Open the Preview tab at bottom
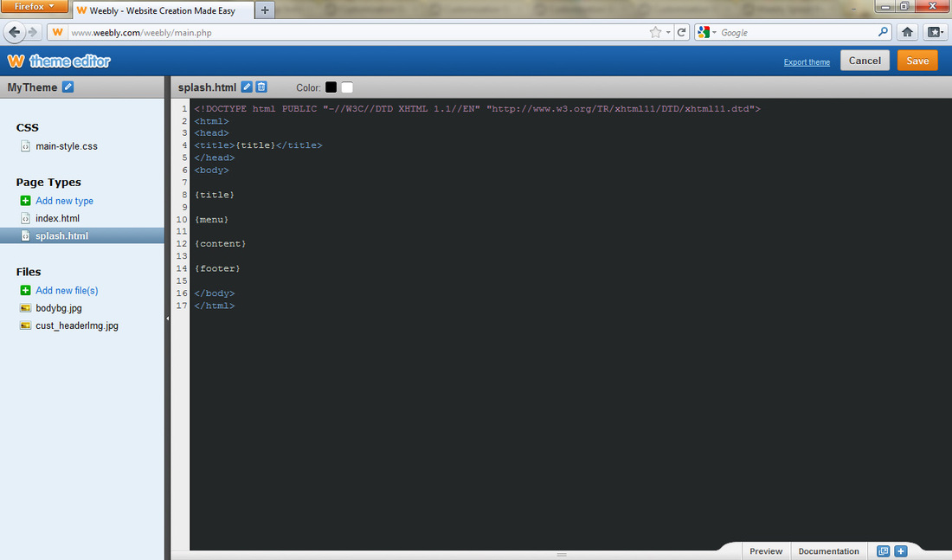Screen dimensions: 952x560 [x=766, y=550]
